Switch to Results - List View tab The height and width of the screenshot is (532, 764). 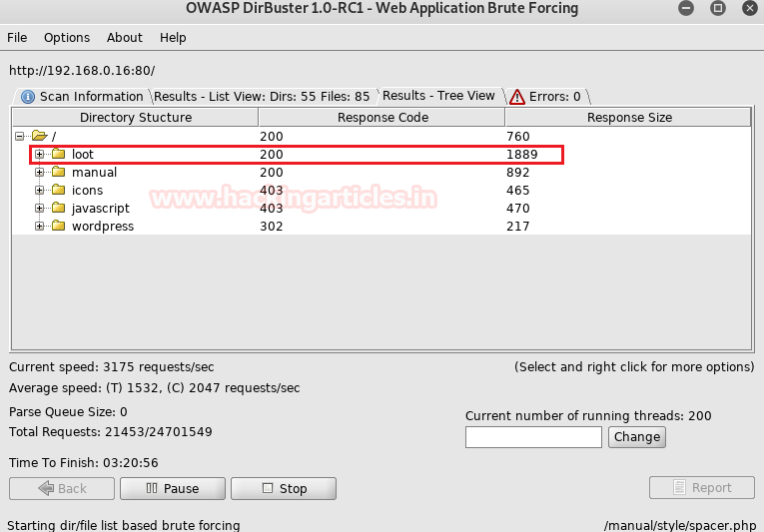pos(262,97)
